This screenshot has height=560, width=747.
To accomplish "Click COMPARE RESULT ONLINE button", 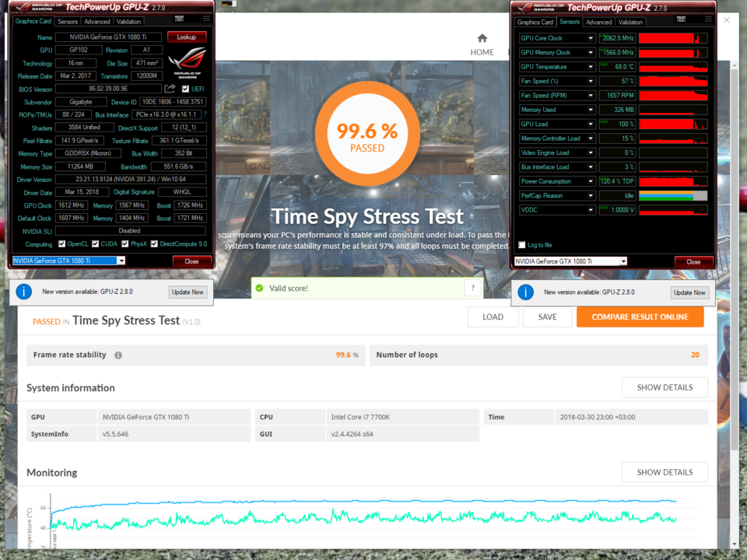I will tap(640, 317).
